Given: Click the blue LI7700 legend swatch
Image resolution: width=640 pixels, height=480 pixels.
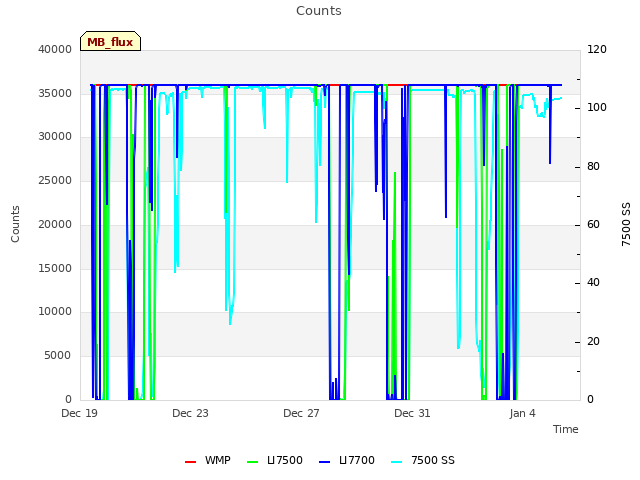Looking at the screenshot, I should click(x=324, y=462).
